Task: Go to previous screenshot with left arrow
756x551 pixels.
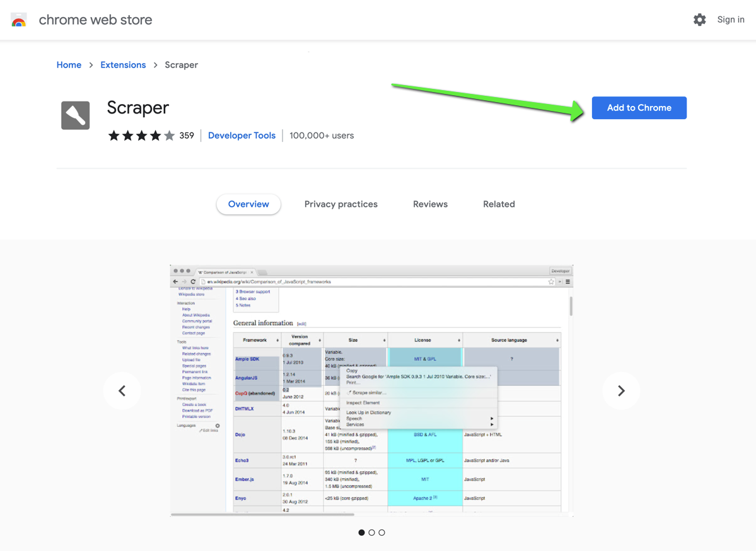Action: (x=122, y=391)
